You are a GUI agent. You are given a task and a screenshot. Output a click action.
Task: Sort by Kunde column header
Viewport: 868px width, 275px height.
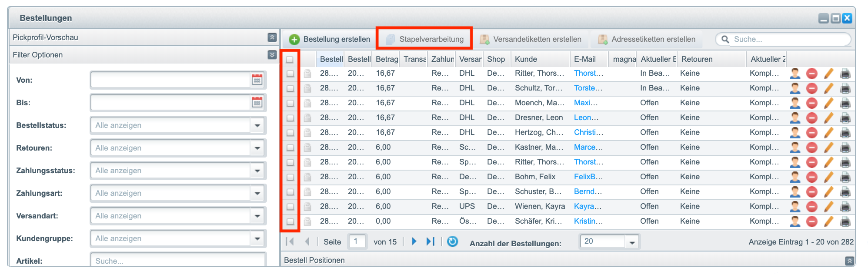click(540, 59)
